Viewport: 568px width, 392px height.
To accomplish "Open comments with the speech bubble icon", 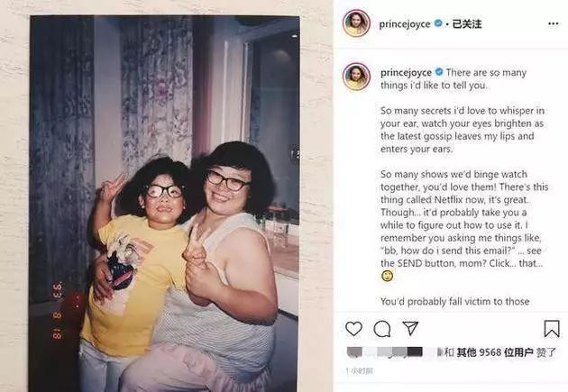I will coord(382,329).
